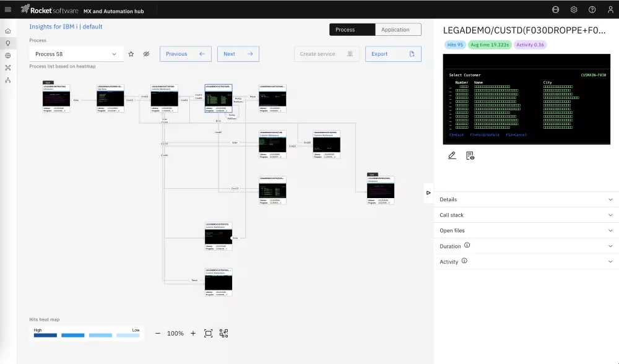Click the globe icon in left sidebar

(8, 55)
